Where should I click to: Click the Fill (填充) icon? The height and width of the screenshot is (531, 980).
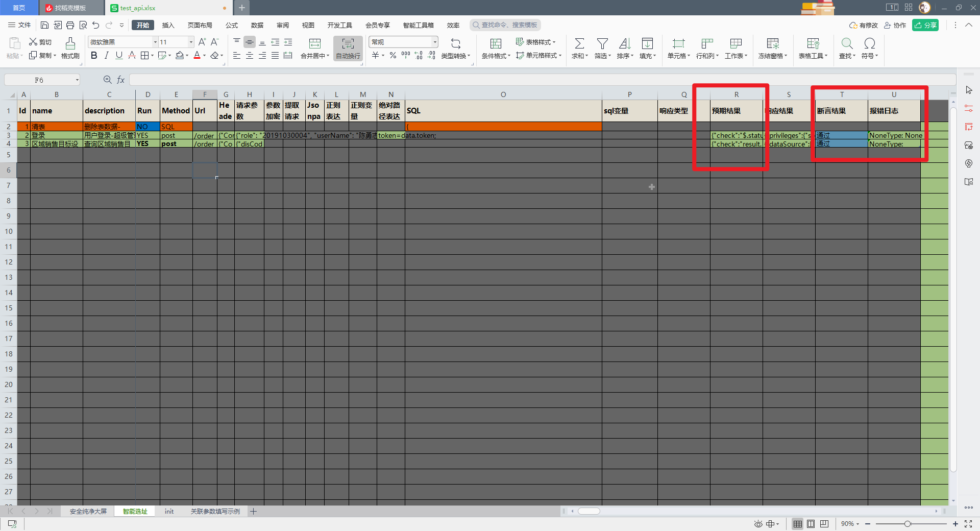click(647, 43)
